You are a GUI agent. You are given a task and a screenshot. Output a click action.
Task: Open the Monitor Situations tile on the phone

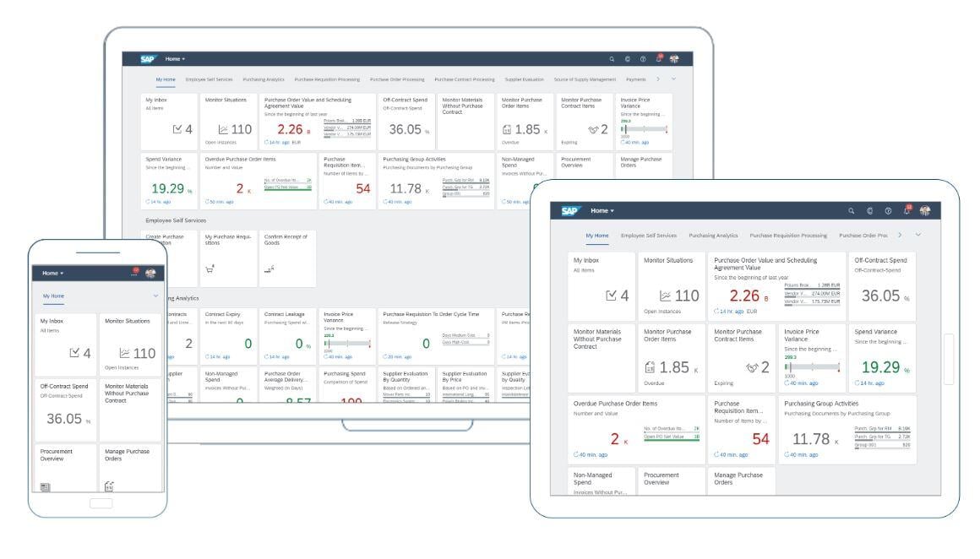click(131, 345)
